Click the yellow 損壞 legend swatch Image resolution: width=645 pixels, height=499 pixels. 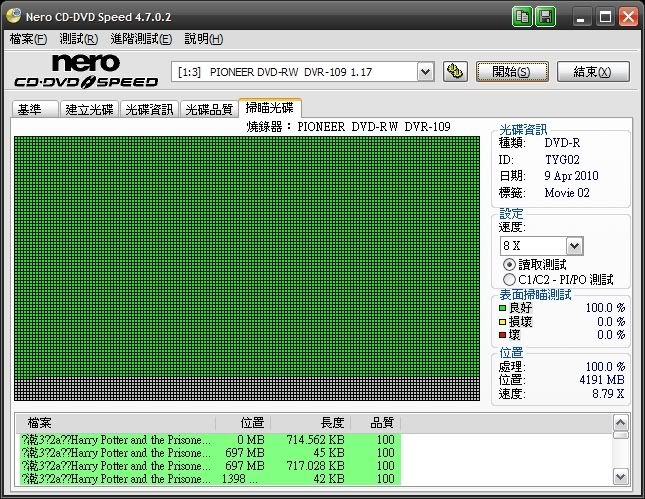tap(502, 322)
